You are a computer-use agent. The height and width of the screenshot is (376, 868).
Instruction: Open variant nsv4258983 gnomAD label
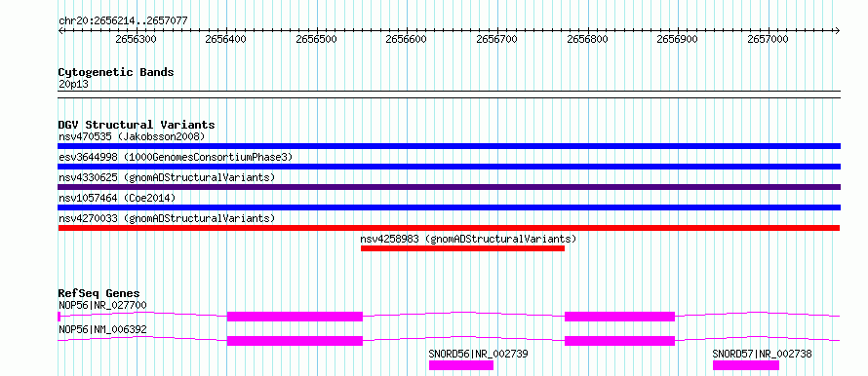tap(469, 239)
